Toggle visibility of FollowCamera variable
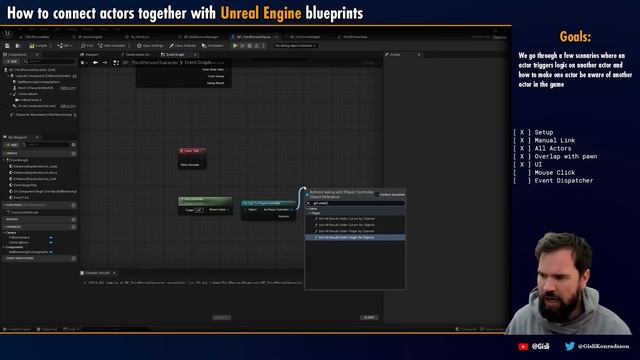 point(51,237)
